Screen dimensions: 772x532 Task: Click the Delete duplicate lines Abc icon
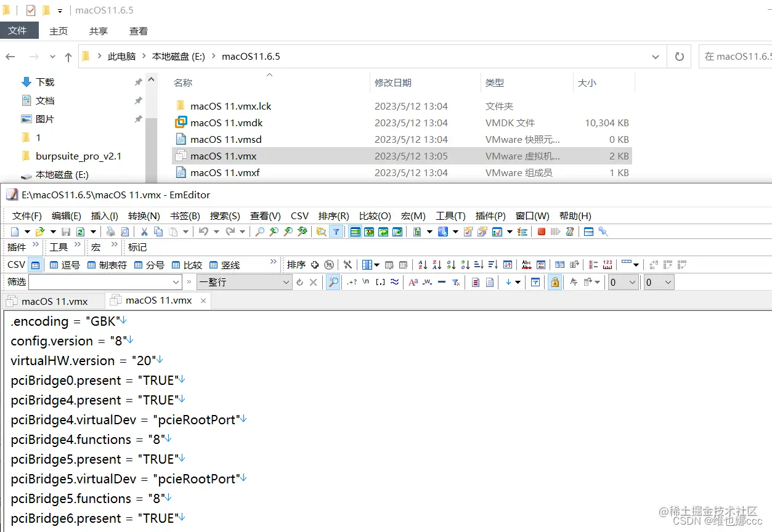click(527, 265)
